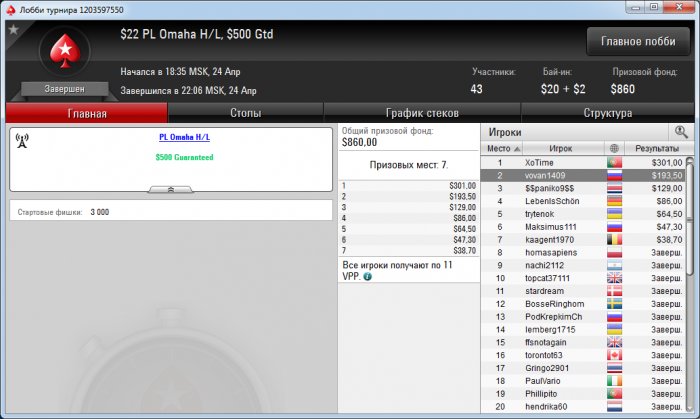
Task: Click the players list scrollbar
Action: pyautogui.click(x=690, y=285)
